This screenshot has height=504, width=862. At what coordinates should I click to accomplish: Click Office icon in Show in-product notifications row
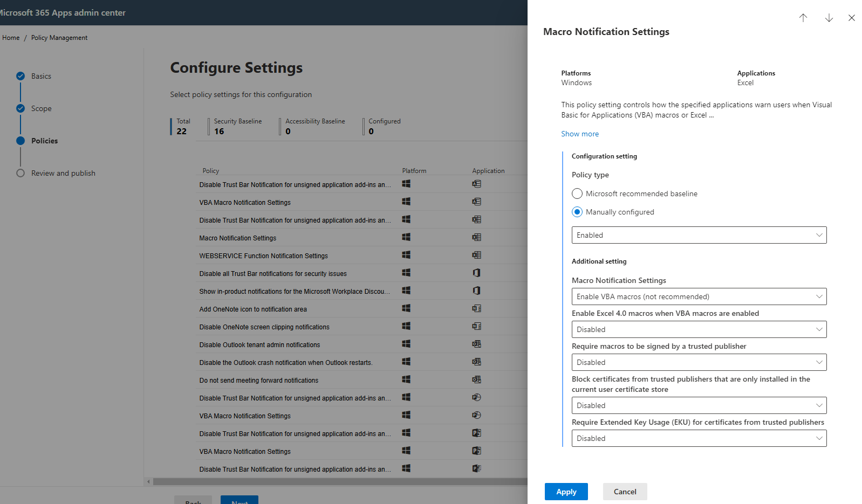tap(476, 291)
